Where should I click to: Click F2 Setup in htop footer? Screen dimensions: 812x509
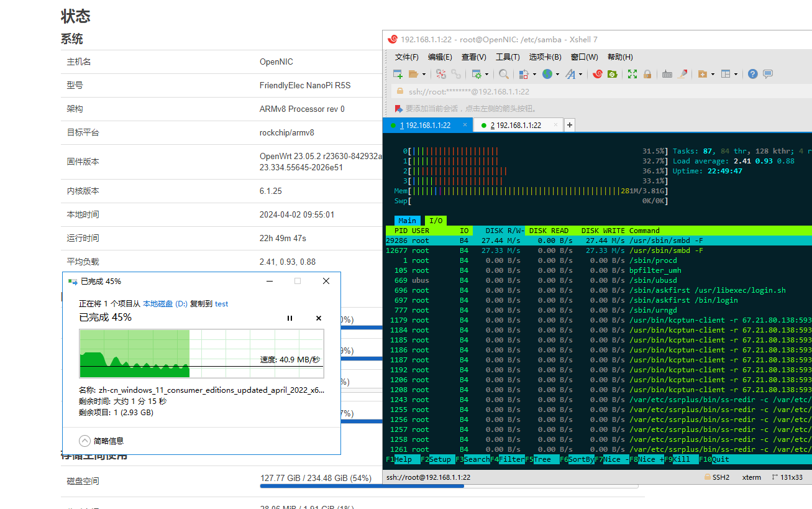coord(438,459)
